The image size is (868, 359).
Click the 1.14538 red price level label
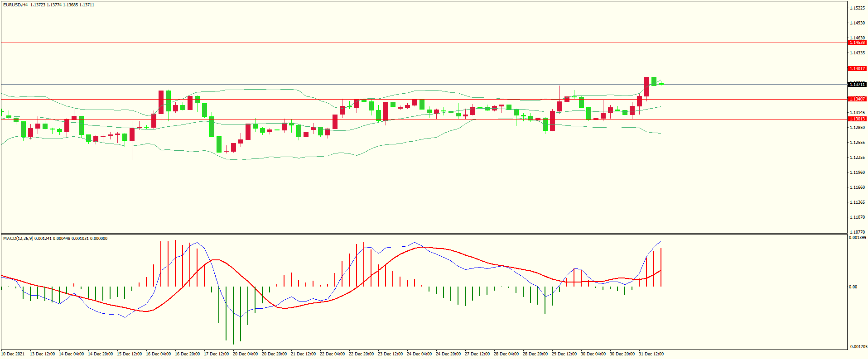click(x=857, y=43)
